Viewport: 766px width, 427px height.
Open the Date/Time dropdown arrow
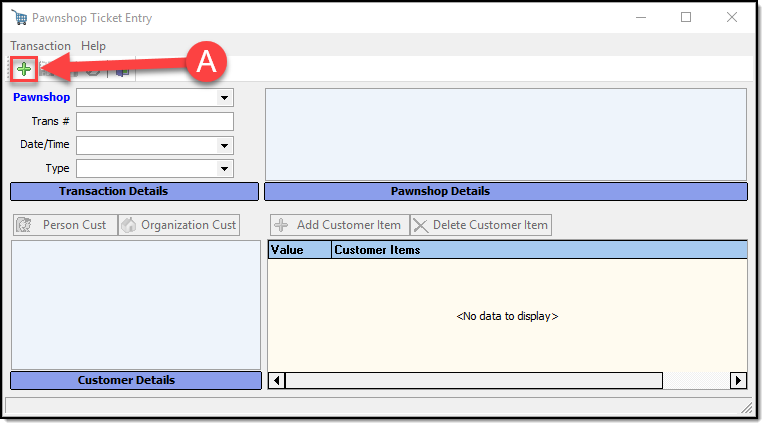click(x=225, y=145)
